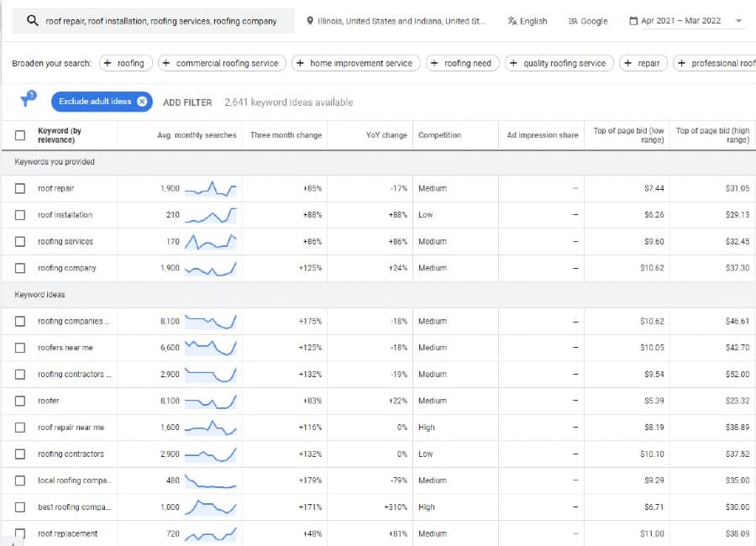Click the 2,641 keyword ideas available text

(x=289, y=102)
